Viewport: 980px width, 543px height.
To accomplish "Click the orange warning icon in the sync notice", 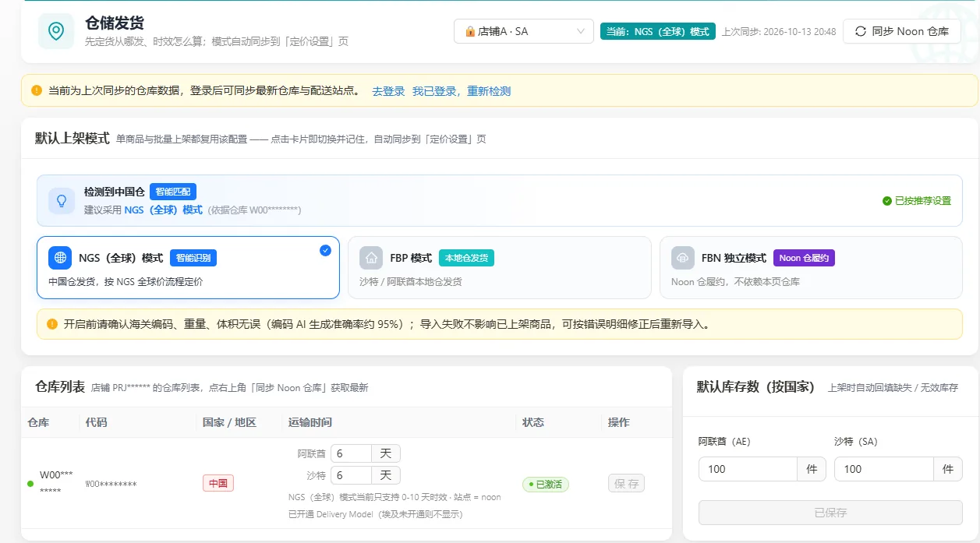I will [37, 90].
